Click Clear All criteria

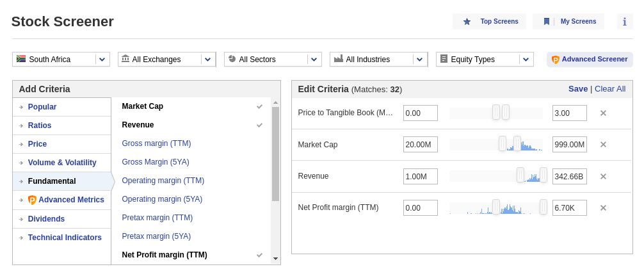(x=610, y=89)
